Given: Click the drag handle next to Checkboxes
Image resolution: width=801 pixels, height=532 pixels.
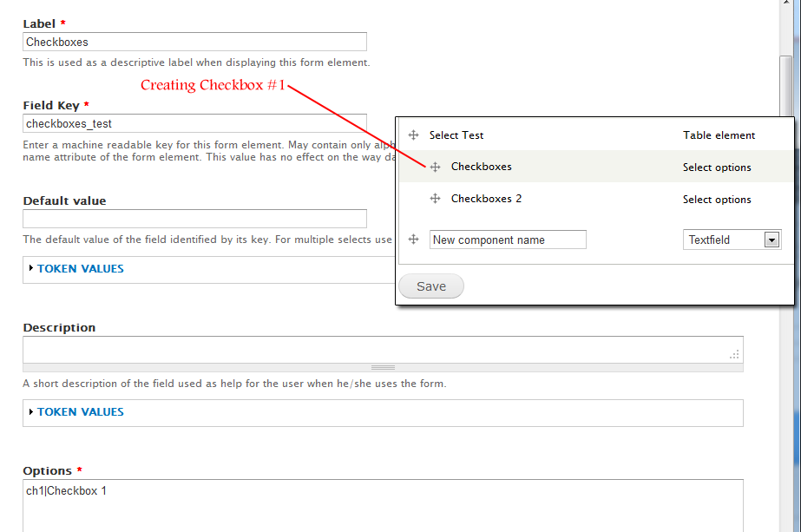Looking at the screenshot, I should tap(435, 167).
